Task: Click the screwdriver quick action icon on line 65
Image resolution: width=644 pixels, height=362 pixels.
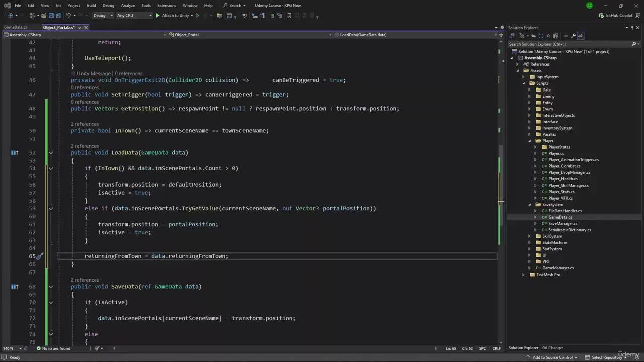Action: (x=40, y=256)
